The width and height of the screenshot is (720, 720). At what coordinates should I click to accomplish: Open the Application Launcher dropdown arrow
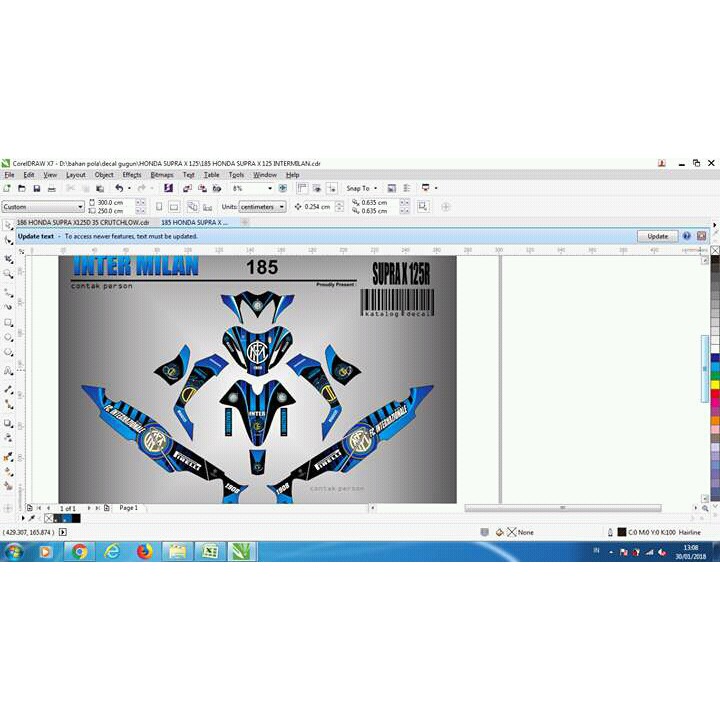coord(436,188)
